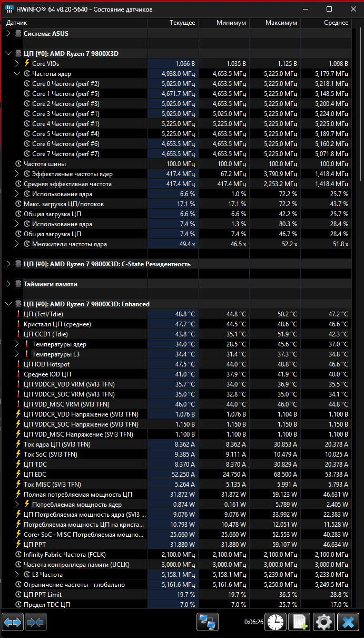364x638 pixels.
Task: Click the chip icon beside Тайминги памяти
Action: tap(18, 284)
